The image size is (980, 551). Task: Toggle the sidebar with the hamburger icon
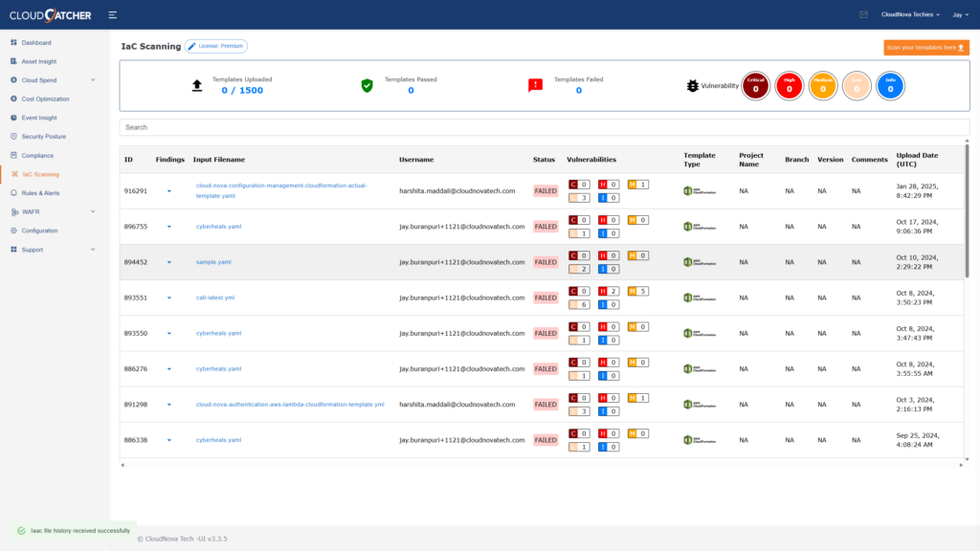pos(112,14)
